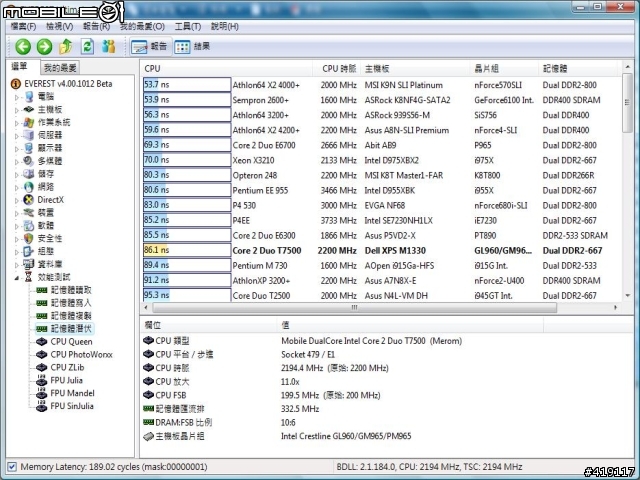Select EVEREST v4.00.1012 Beta root node
The image size is (640, 480).
(x=68, y=84)
